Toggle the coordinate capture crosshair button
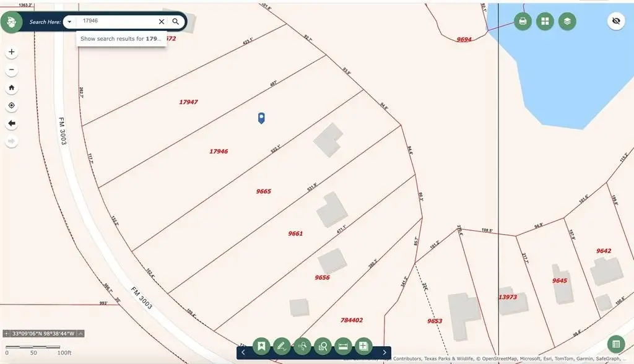Image resolution: width=634 pixels, height=364 pixels. pos(7,334)
